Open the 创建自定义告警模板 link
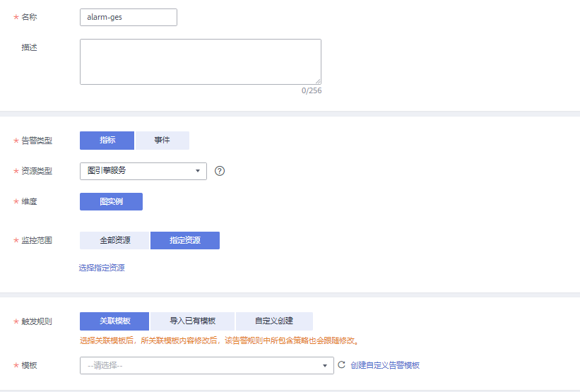Screen dimensions: 580x392 tap(385, 365)
